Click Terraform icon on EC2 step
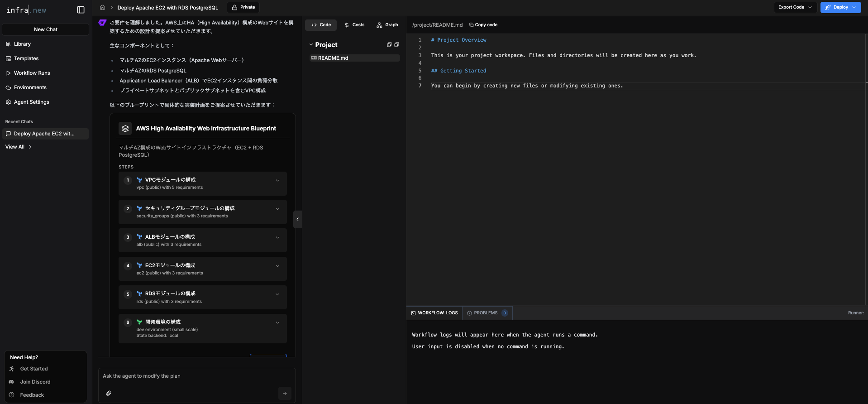868x404 pixels. click(139, 265)
